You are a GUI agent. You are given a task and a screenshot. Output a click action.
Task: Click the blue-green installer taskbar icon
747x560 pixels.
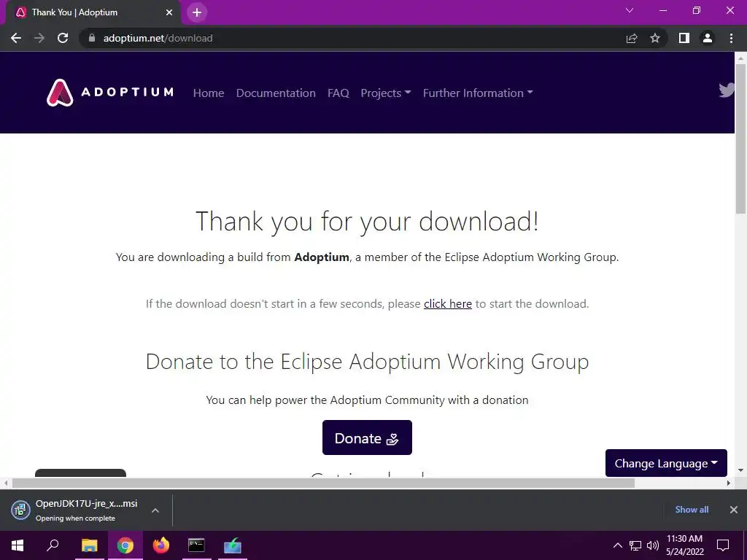(x=233, y=545)
